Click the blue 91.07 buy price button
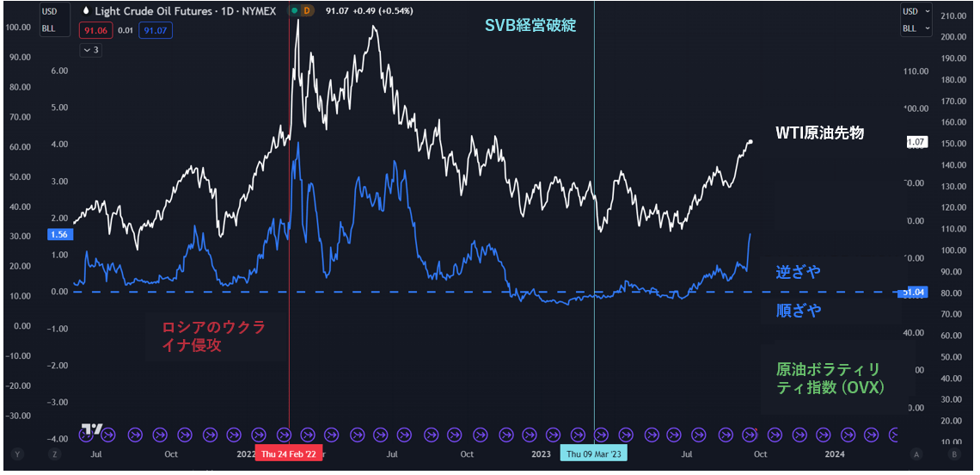The width and height of the screenshot is (980, 475). tap(156, 29)
